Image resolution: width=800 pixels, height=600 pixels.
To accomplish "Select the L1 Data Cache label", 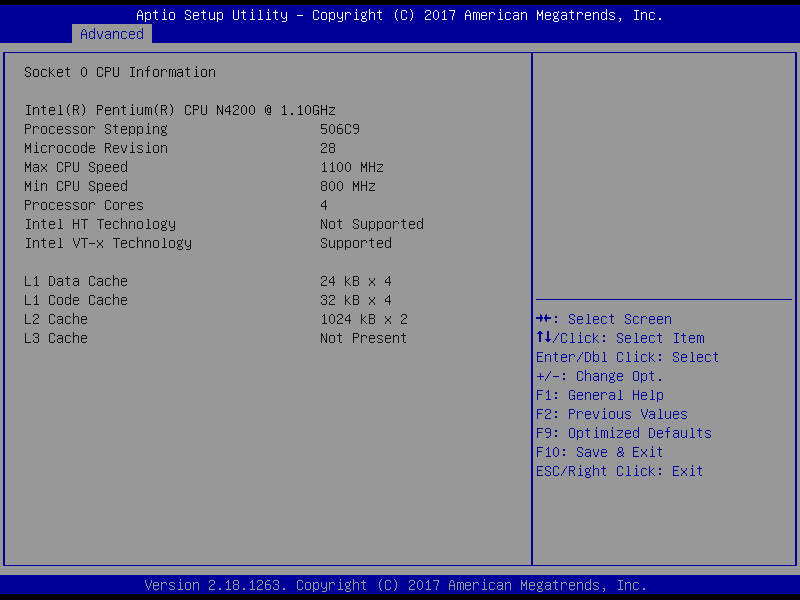I will tap(75, 281).
